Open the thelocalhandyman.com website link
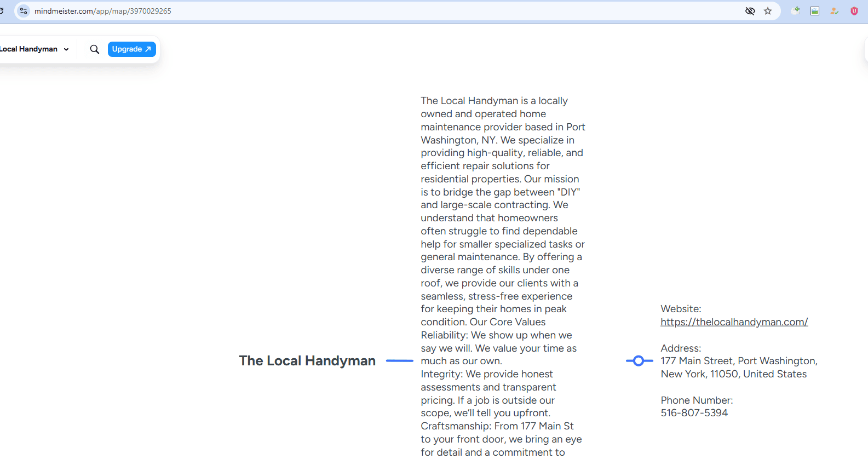This screenshot has width=868, height=459. click(734, 322)
